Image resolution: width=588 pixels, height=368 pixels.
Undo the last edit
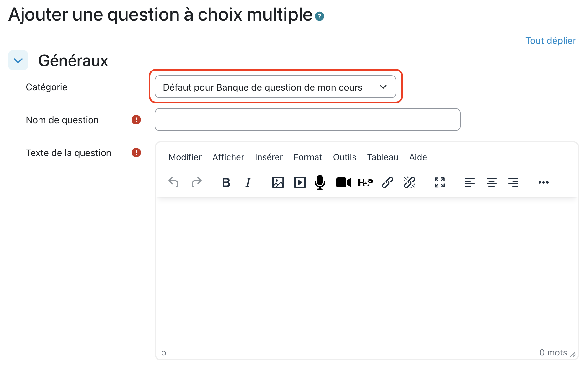point(173,182)
